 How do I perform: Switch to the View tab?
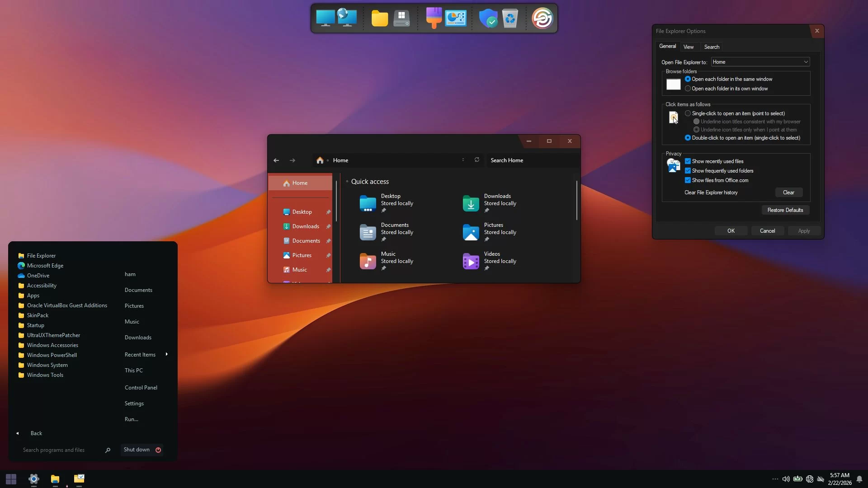click(x=688, y=47)
